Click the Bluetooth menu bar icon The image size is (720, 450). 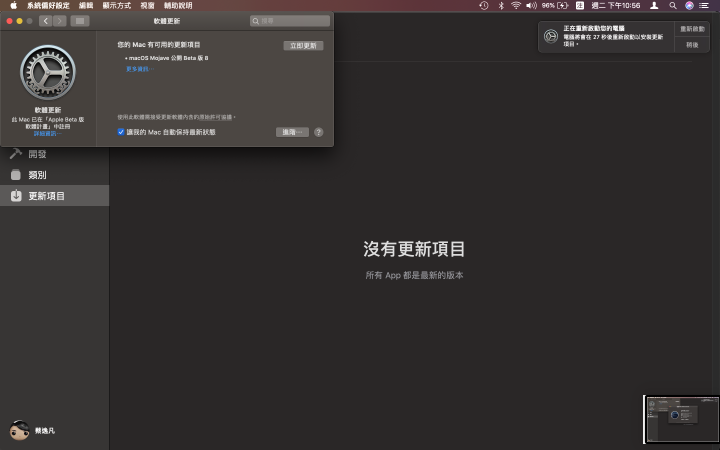click(x=501, y=6)
